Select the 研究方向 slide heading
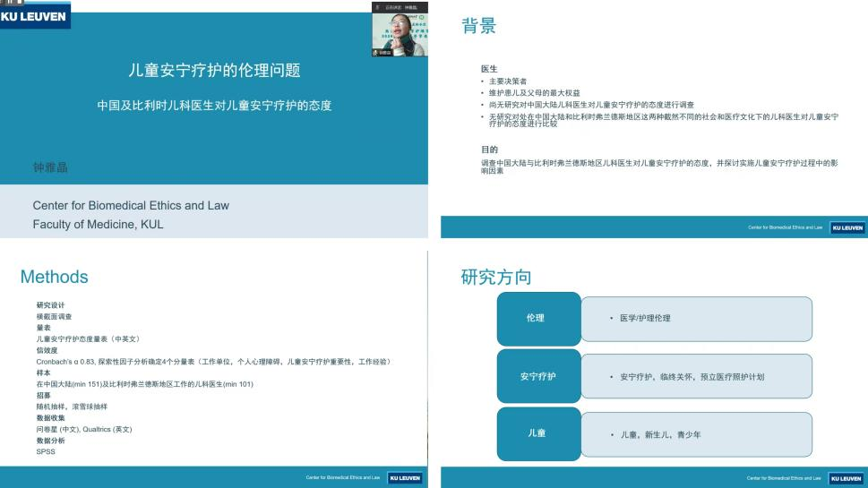 [x=495, y=277]
